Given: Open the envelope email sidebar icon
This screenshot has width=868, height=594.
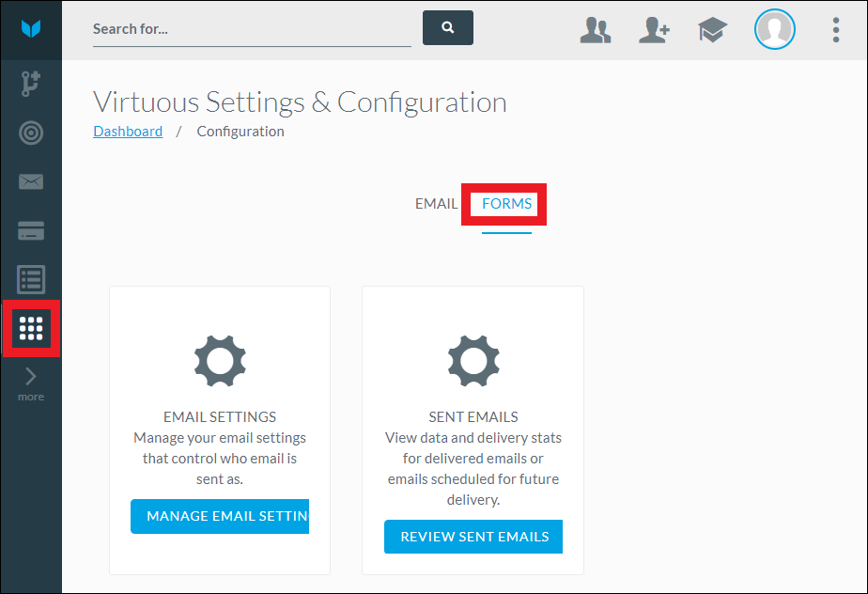Looking at the screenshot, I should (x=31, y=181).
